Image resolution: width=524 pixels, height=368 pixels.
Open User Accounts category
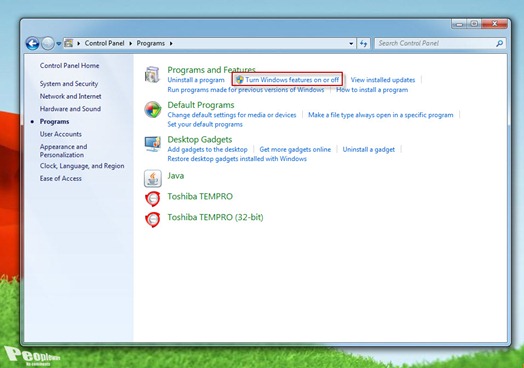pyautogui.click(x=60, y=134)
